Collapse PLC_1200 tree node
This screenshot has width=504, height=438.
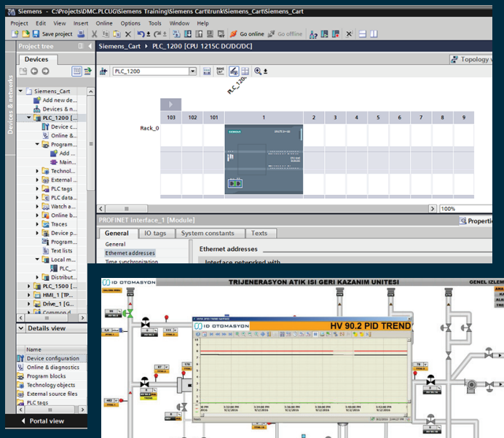[x=29, y=118]
